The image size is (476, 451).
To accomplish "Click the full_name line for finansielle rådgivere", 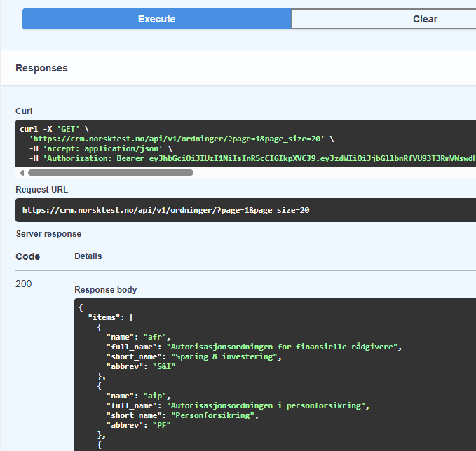I will [x=254, y=347].
